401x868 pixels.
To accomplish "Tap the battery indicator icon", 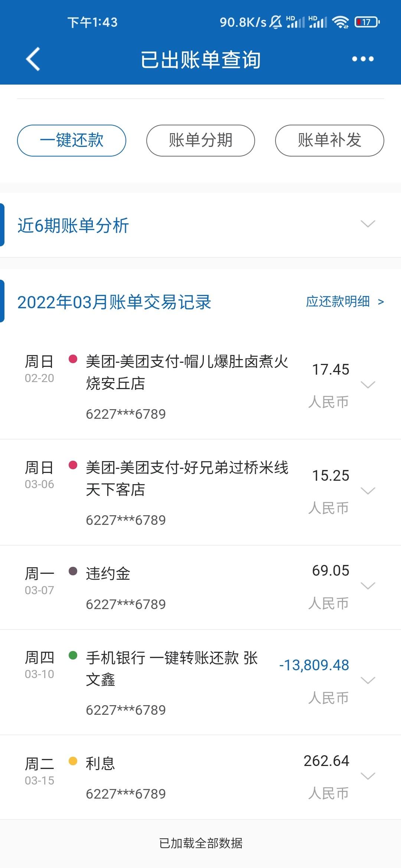I will [x=367, y=22].
